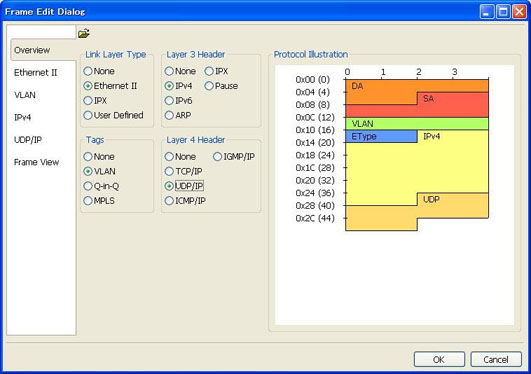Close the Frame Edit Dialog window

tap(519, 12)
